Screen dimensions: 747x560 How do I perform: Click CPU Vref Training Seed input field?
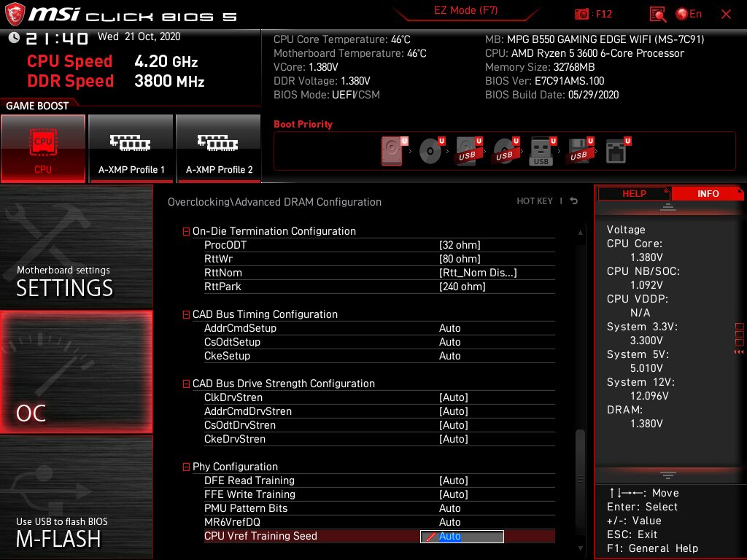[x=462, y=537]
